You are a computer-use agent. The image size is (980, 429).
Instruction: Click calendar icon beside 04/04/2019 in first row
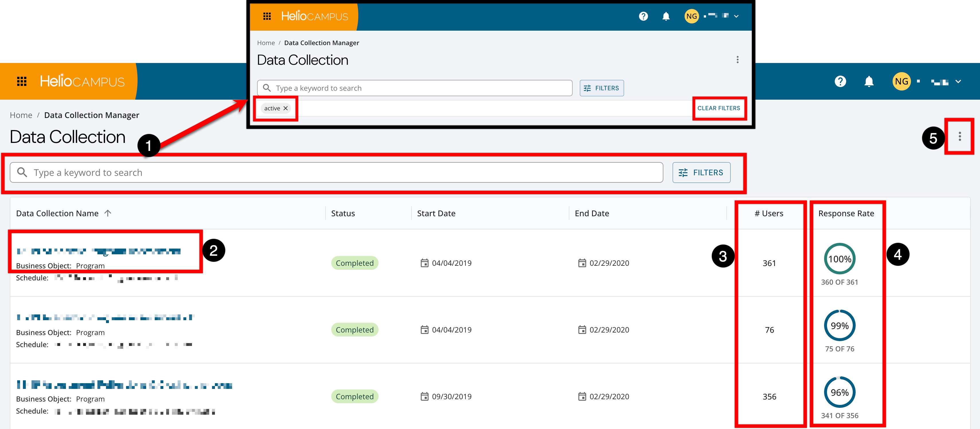click(x=424, y=263)
